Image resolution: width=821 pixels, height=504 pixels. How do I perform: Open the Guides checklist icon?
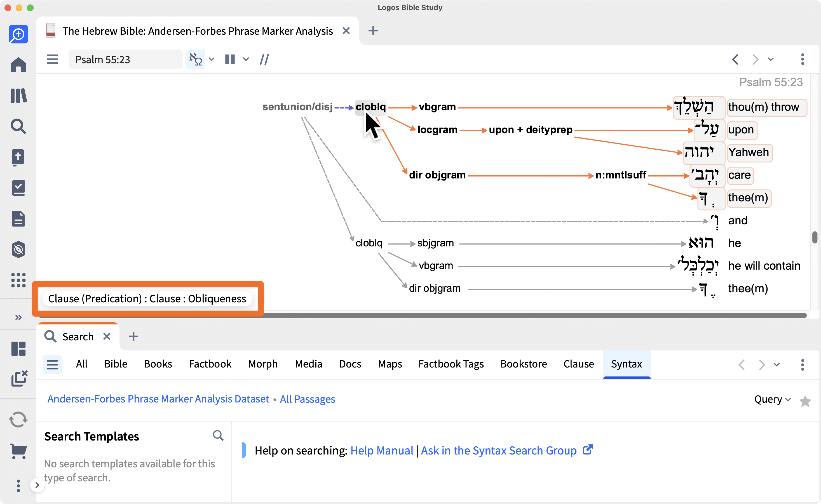18,188
